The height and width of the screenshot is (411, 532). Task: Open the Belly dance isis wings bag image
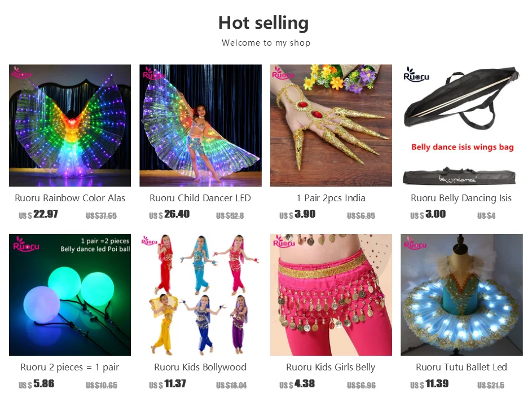461,125
